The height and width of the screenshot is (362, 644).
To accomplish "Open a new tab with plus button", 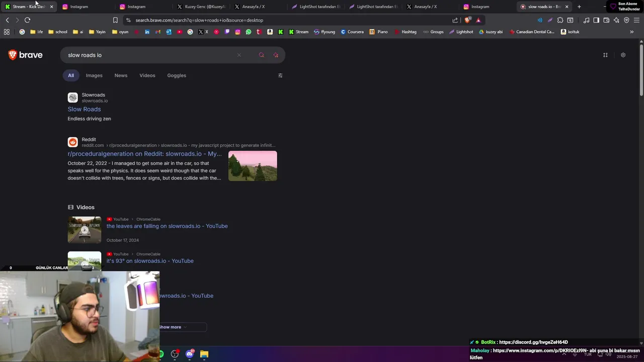I will tap(579, 7).
